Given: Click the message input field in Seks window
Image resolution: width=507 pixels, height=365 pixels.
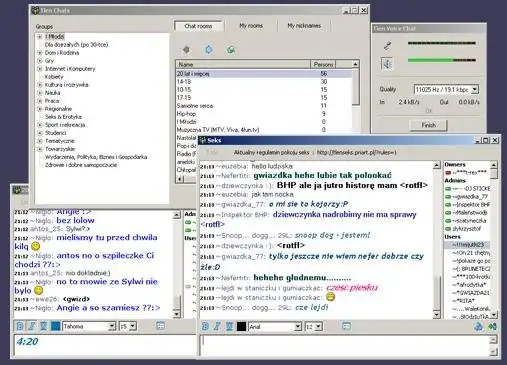Looking at the screenshot, I should point(345,345).
